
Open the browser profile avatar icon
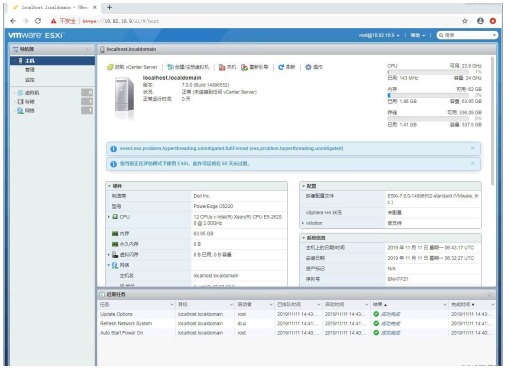pos(480,21)
